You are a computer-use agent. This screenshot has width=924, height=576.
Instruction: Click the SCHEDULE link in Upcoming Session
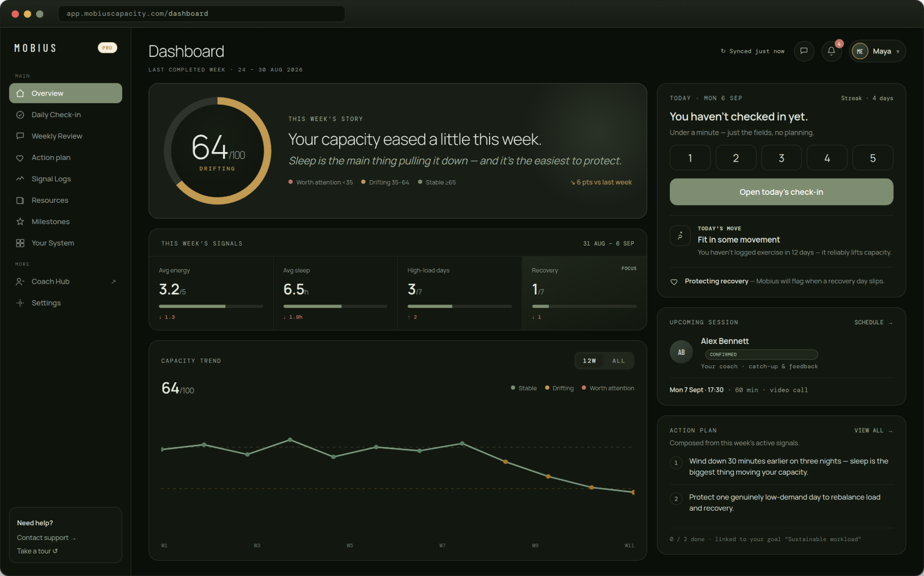[x=873, y=323]
